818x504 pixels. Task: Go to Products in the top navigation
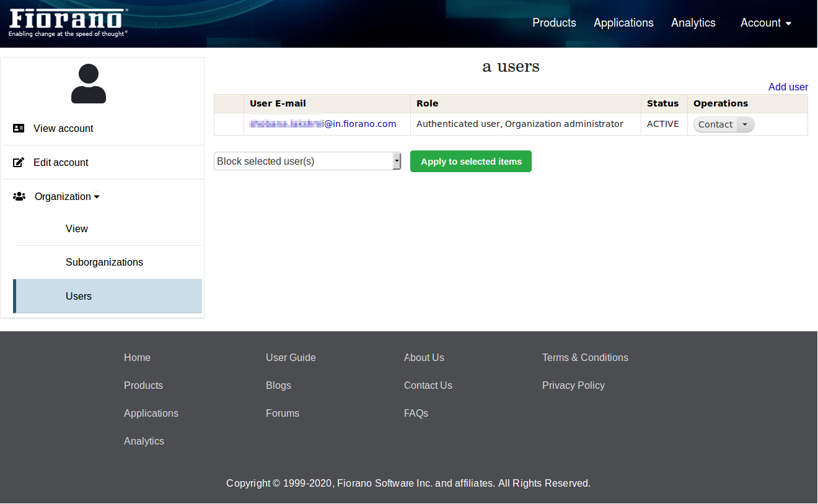554,23
